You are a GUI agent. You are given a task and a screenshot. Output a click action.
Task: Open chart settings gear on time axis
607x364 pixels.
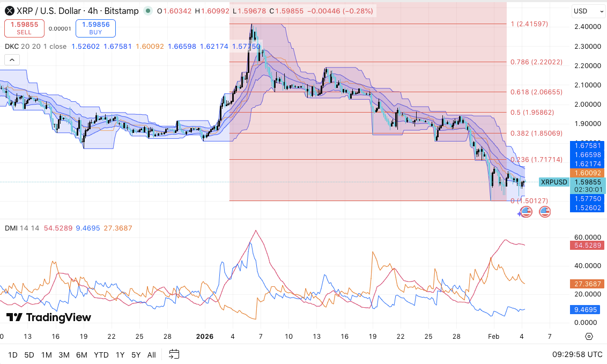589,337
